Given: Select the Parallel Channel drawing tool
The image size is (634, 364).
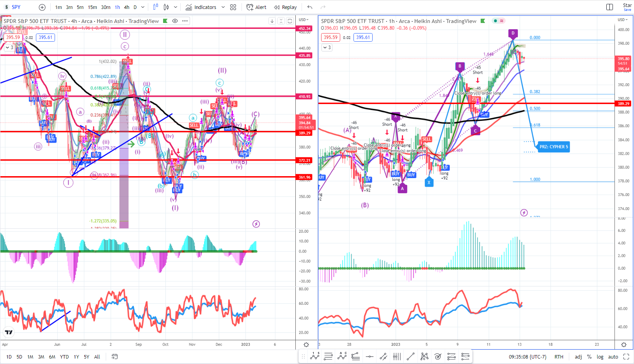Looking at the screenshot, I should coord(383,356).
